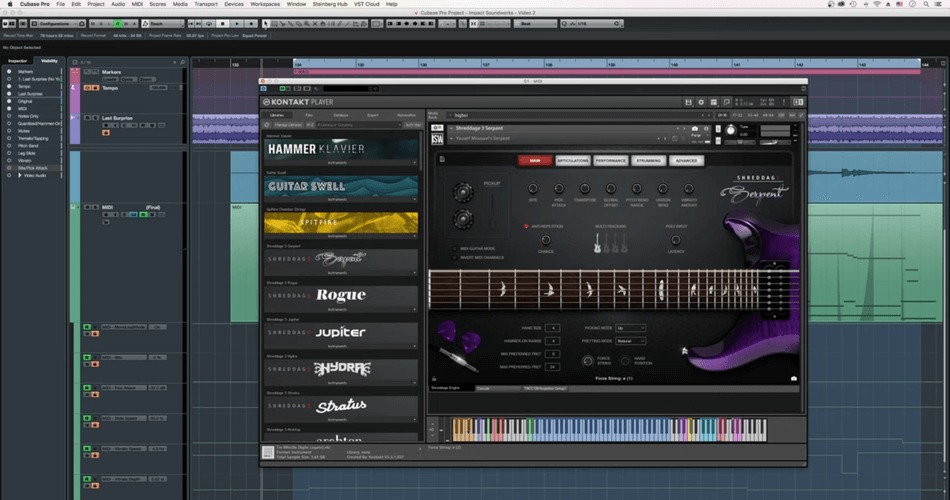Select the Shreddage Rogue library banner

[342, 295]
